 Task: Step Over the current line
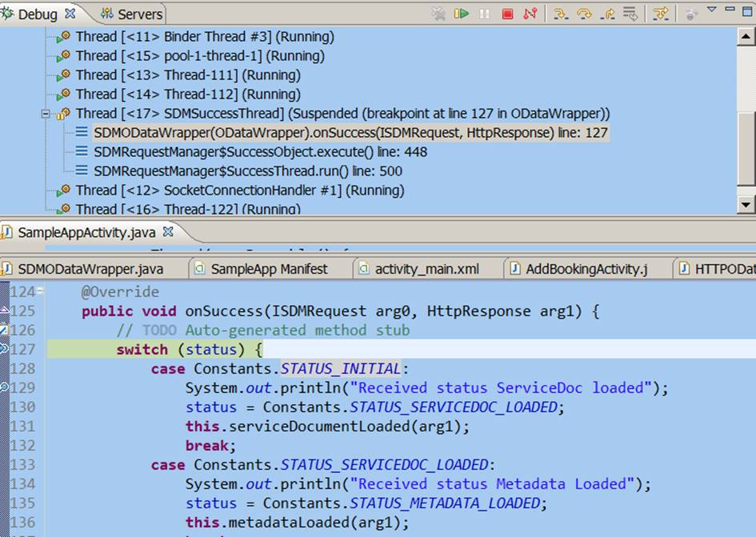pyautogui.click(x=584, y=14)
